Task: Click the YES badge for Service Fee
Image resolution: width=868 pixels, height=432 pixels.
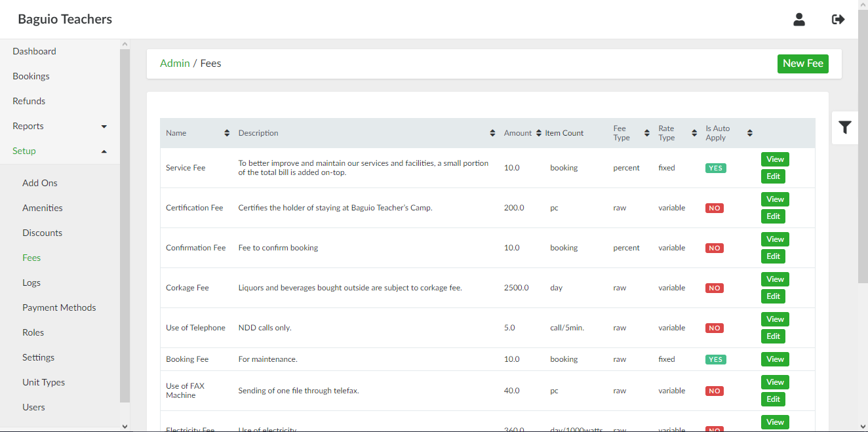Action: click(715, 168)
